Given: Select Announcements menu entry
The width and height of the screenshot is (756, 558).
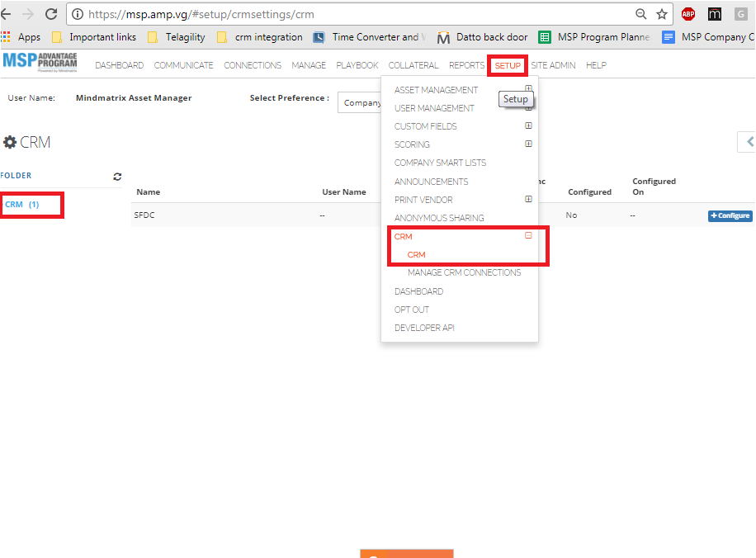Looking at the screenshot, I should click(431, 182).
